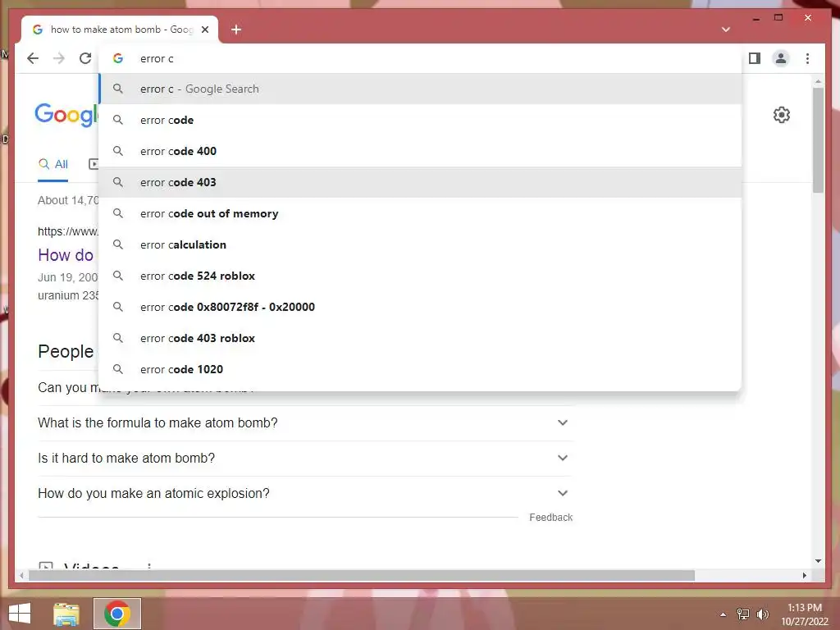Open the Videos results tab icon

pyautogui.click(x=94, y=164)
